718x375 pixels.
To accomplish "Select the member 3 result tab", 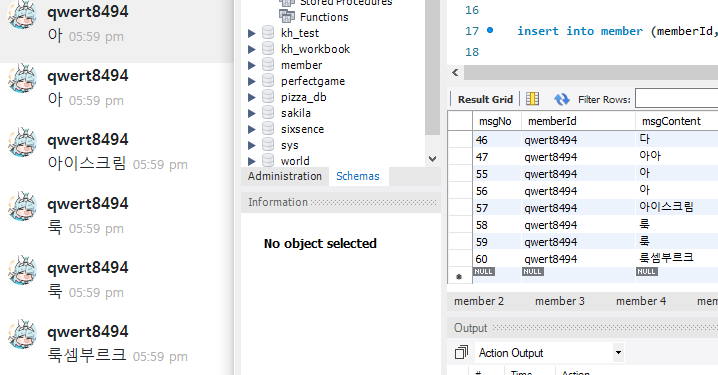I will (x=560, y=301).
